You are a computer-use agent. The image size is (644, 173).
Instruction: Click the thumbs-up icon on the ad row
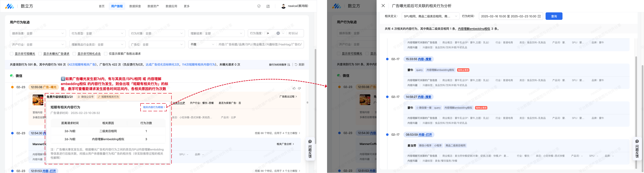click(294, 88)
